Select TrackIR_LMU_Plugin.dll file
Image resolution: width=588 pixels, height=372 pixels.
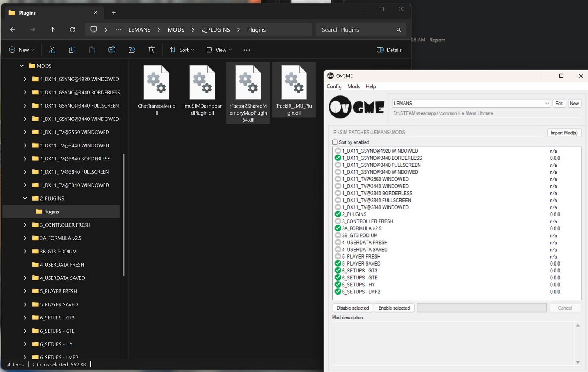tap(294, 90)
